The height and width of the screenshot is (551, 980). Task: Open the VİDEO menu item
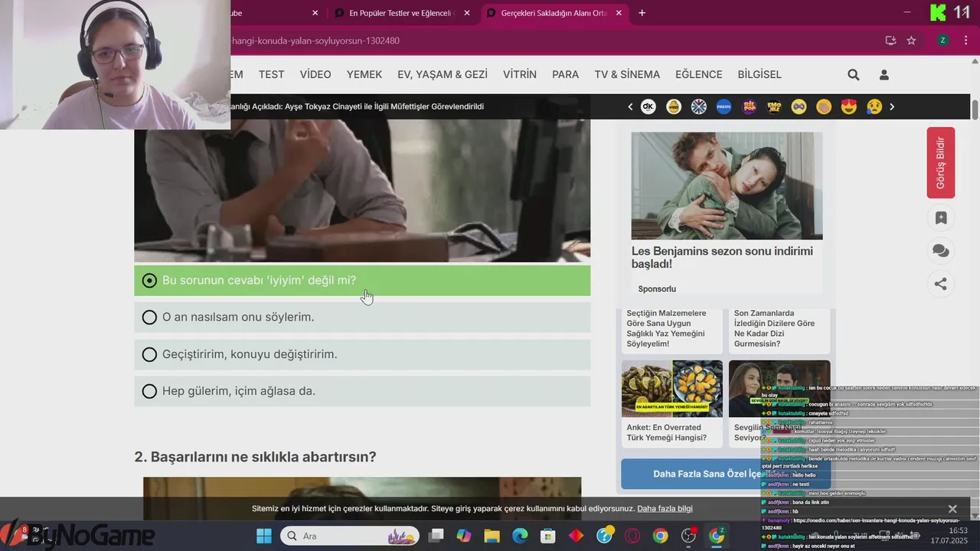click(x=315, y=74)
